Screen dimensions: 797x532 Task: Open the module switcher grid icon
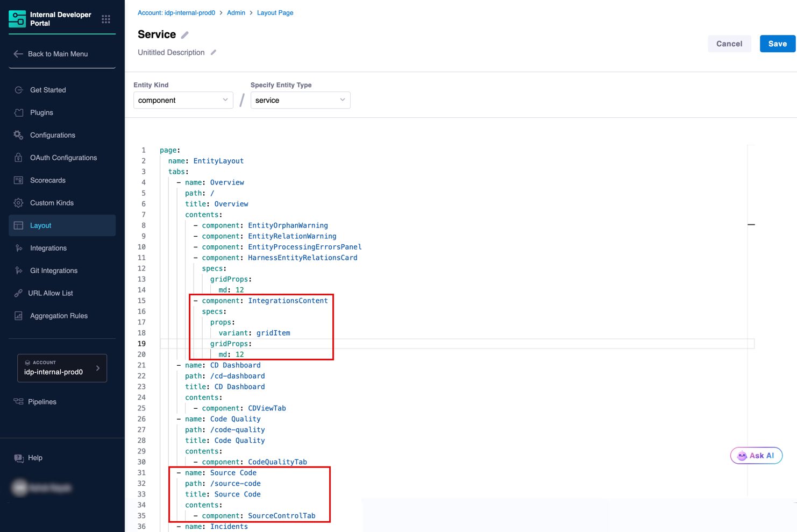click(106, 19)
